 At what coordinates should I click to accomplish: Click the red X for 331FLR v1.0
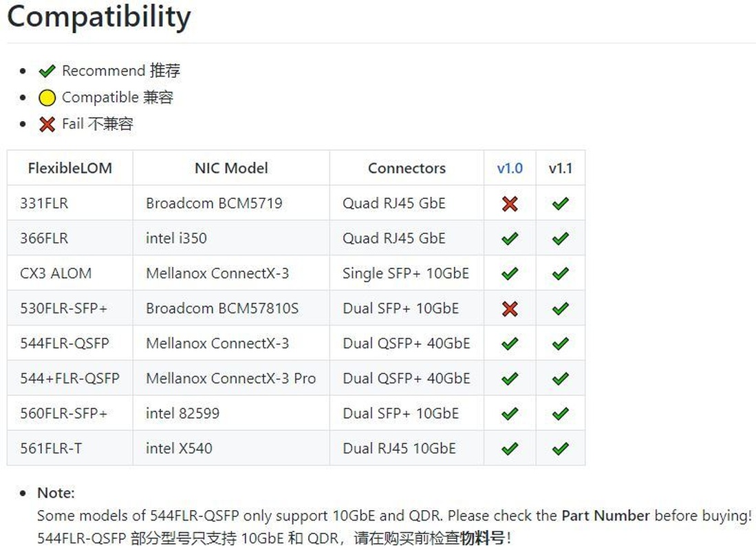(x=510, y=204)
